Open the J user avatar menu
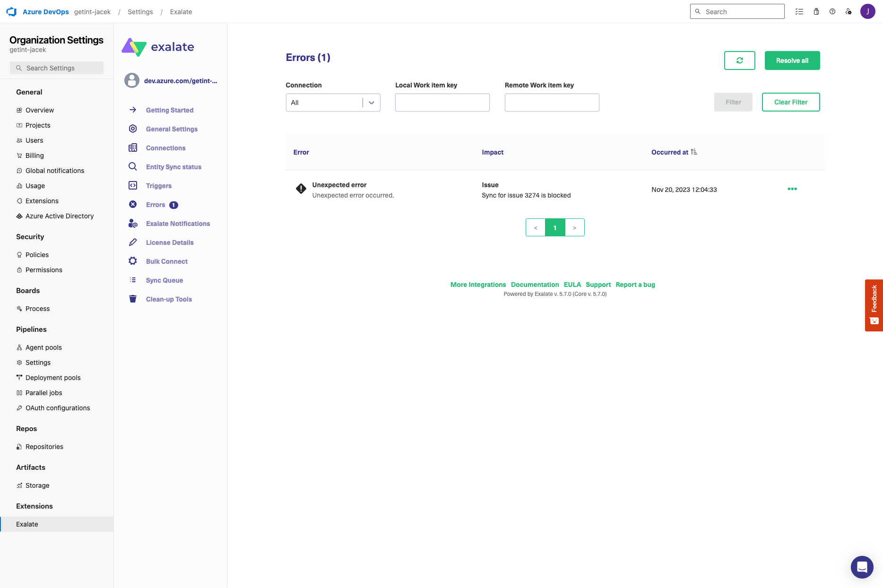This screenshot has width=883, height=588. coord(868,11)
